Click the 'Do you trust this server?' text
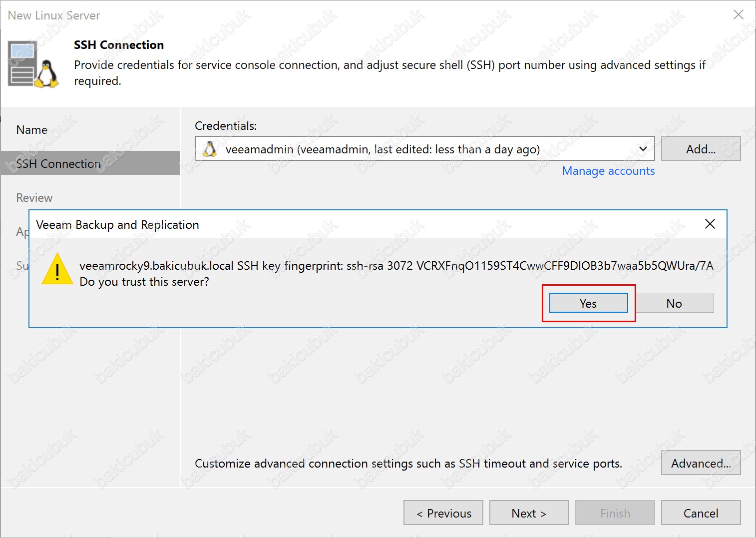Viewport: 756px width, 538px height. (x=144, y=282)
